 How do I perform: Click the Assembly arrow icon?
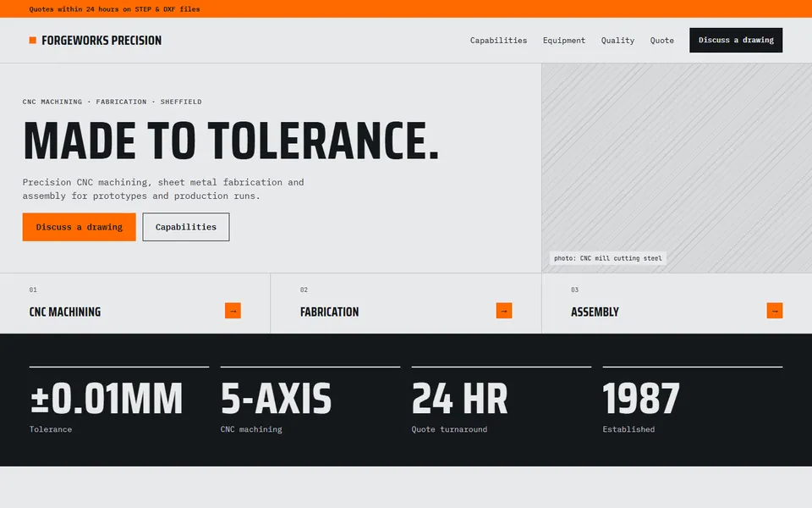[x=775, y=311]
